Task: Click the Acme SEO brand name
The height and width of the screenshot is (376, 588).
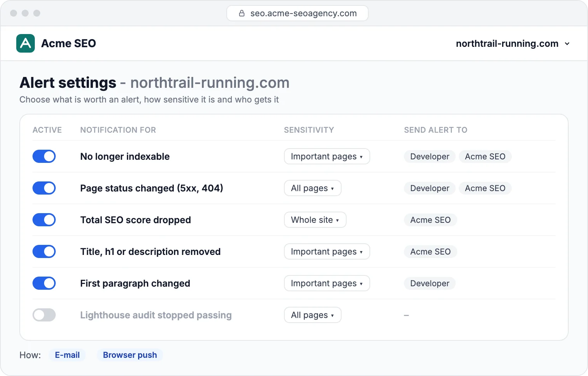Action: click(x=68, y=43)
